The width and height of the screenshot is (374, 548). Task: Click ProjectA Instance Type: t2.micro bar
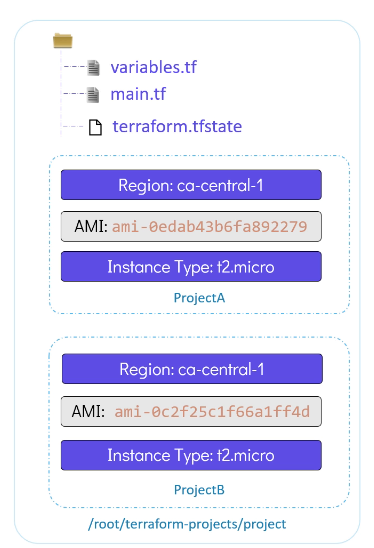(191, 267)
